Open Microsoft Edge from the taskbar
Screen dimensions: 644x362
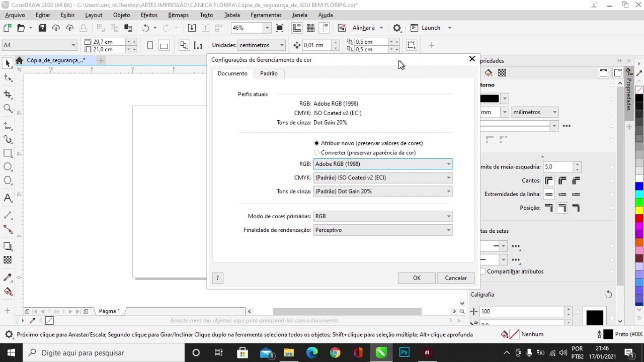coord(312,352)
